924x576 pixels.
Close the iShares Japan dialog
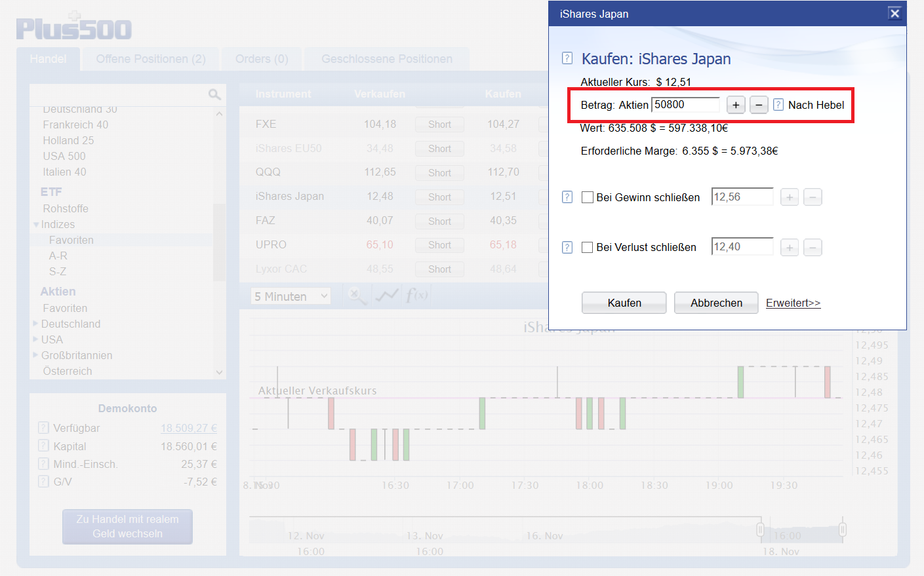(x=894, y=13)
